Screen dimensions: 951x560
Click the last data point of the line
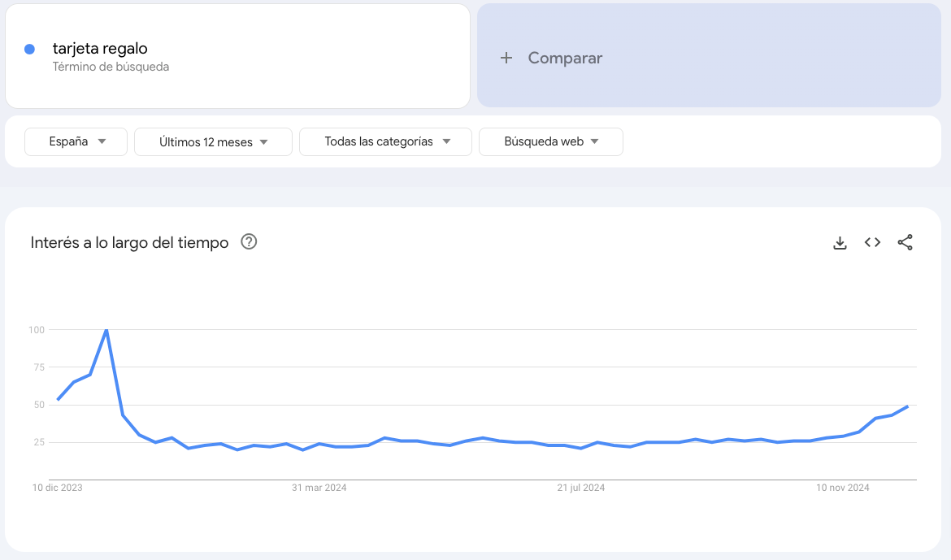(907, 406)
